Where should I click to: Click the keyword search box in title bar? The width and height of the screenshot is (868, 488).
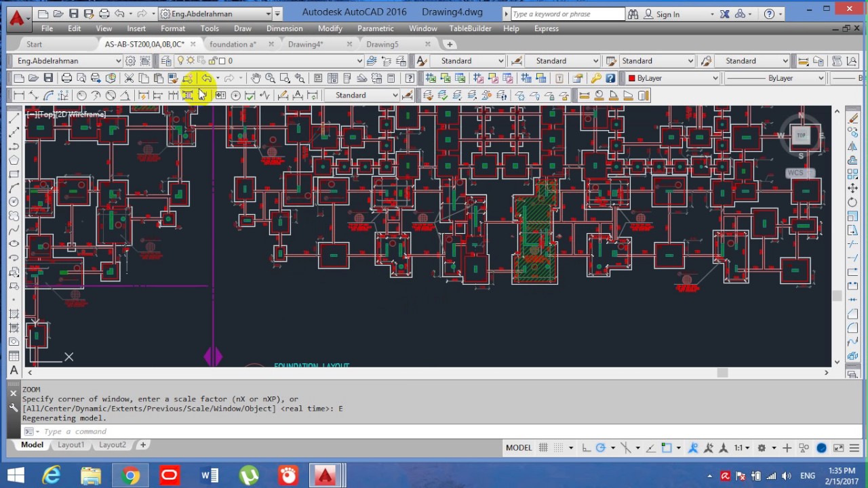(x=568, y=14)
